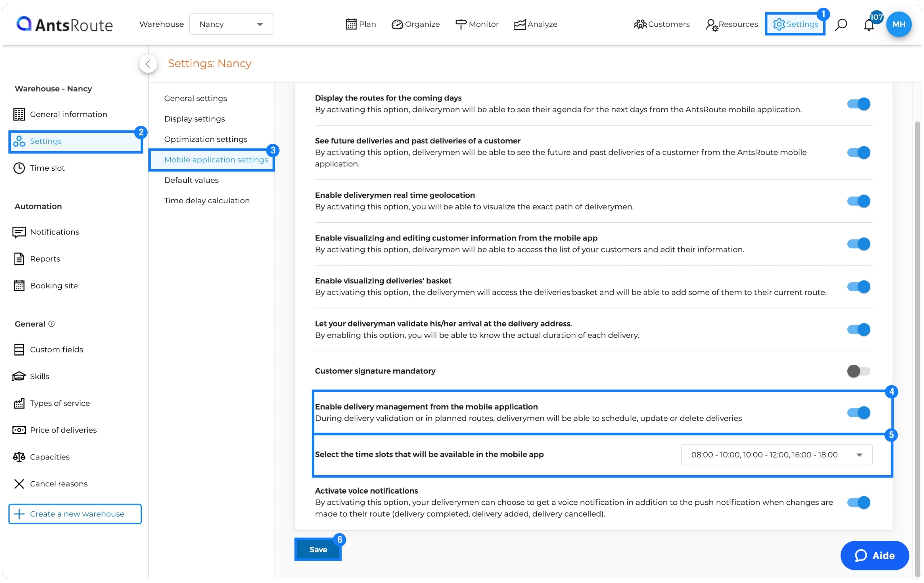Click the Price of deliveries banknote icon
Screen dimensions: 924x583
pyautogui.click(x=19, y=430)
